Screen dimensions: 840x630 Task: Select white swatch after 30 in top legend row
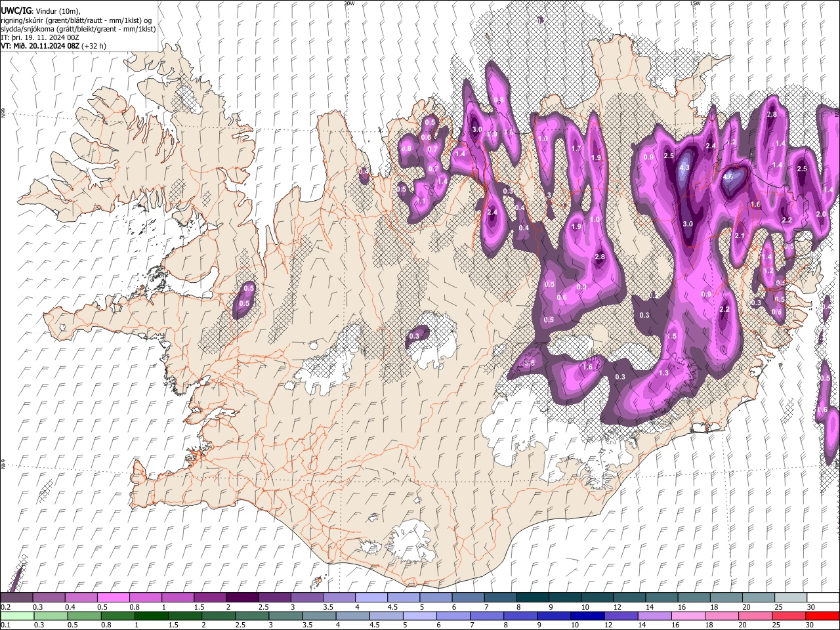[822, 597]
